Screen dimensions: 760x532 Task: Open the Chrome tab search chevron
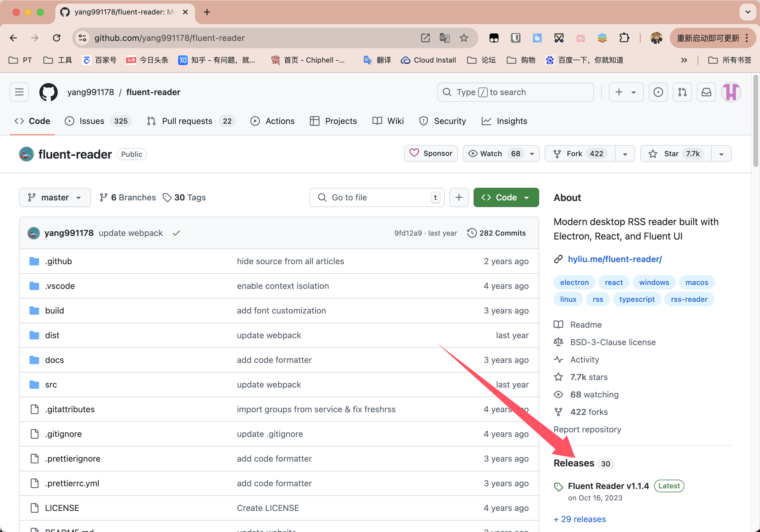point(748,12)
